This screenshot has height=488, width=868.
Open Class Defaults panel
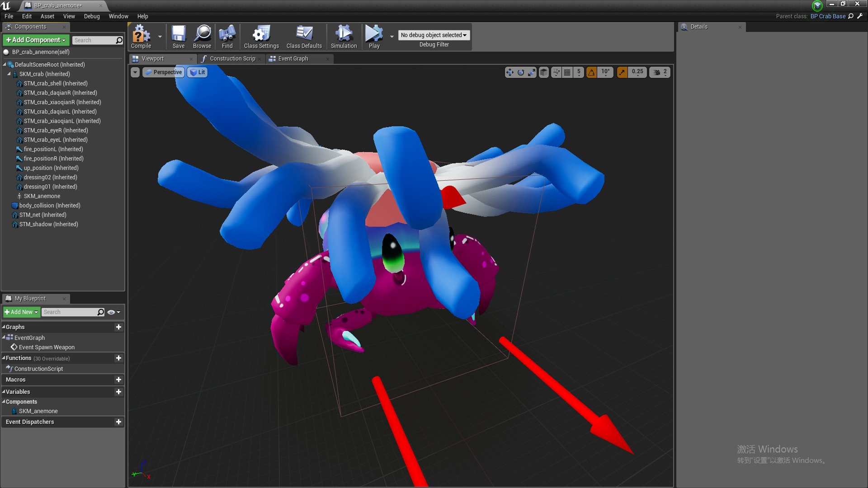(x=304, y=37)
